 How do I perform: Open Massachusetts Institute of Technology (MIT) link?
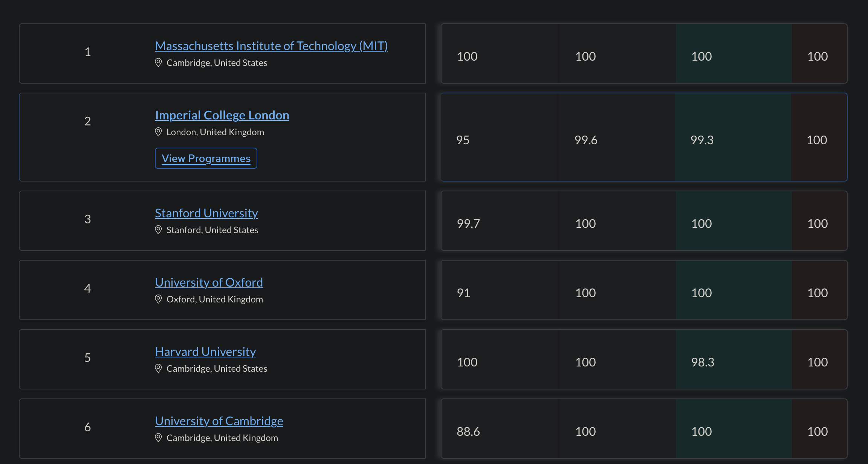271,46
